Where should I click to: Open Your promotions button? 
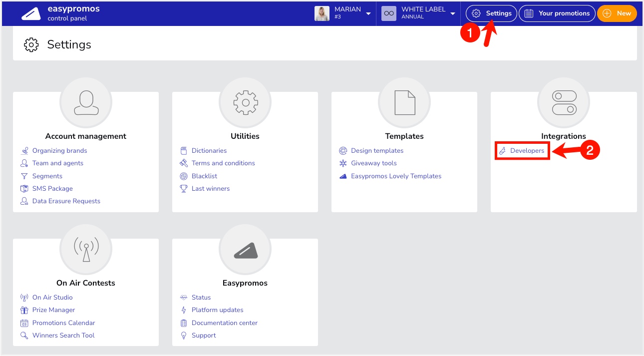tap(557, 13)
